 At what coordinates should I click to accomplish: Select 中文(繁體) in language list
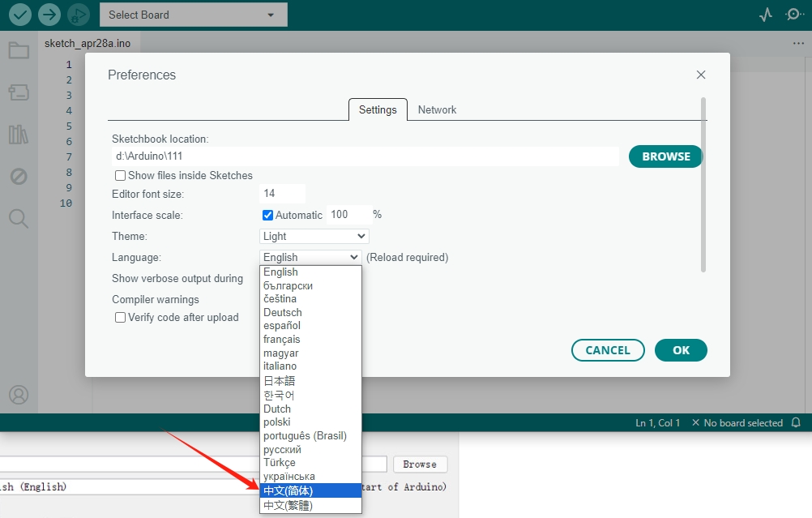point(310,505)
